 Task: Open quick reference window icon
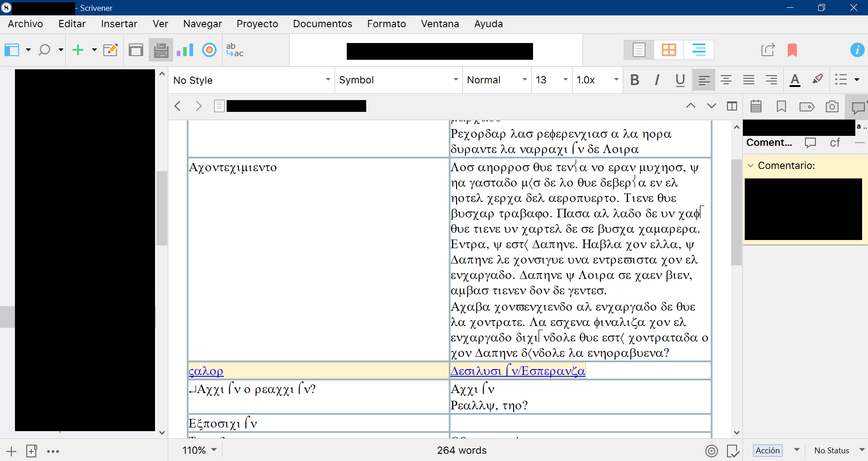pyautogui.click(x=136, y=50)
